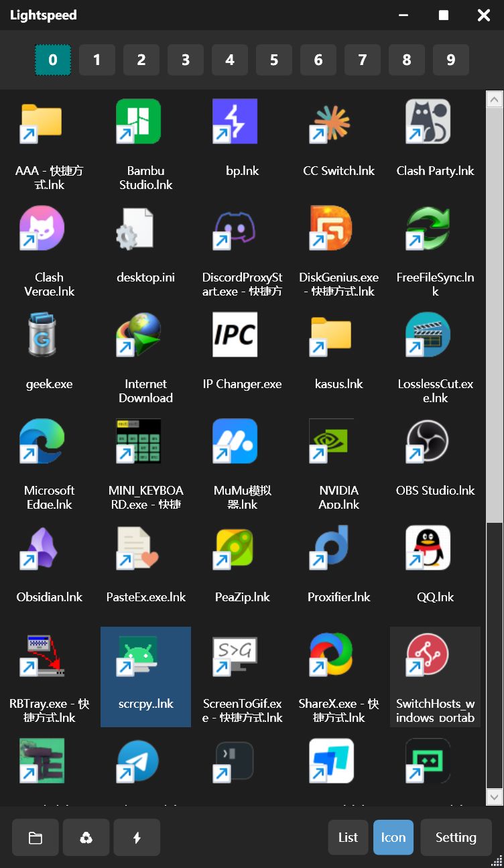Click the vertical scrollbar thumb

click(495, 315)
